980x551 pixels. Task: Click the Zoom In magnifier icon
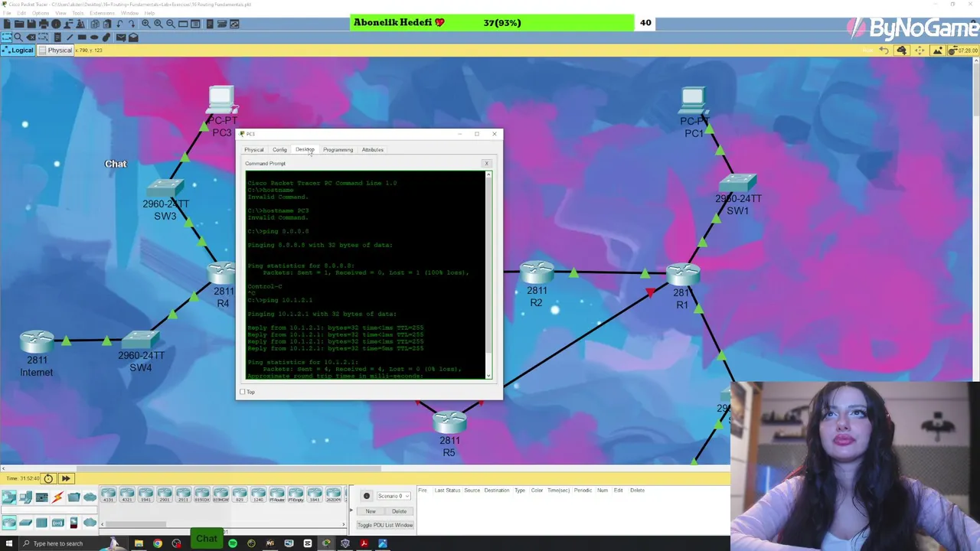click(x=145, y=24)
